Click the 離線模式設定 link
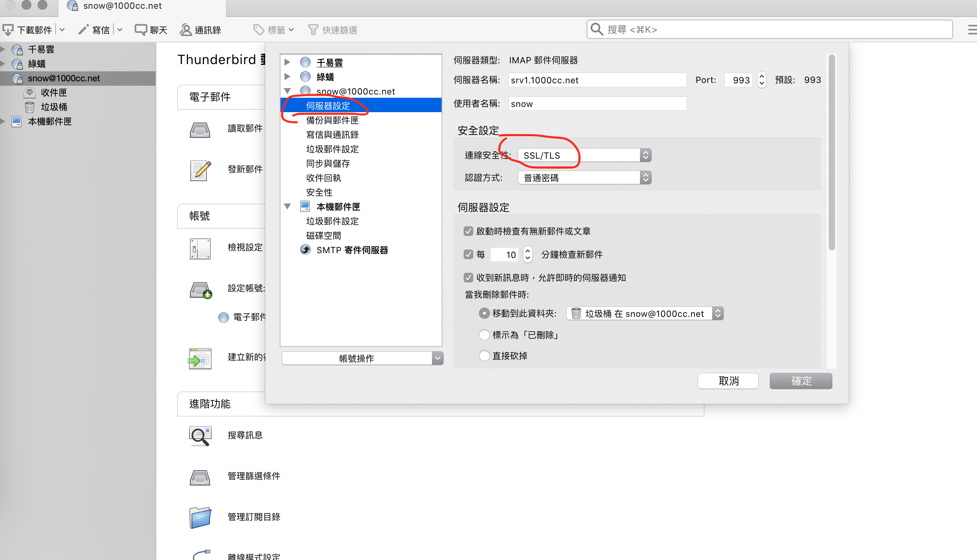The image size is (977, 560). 254,556
